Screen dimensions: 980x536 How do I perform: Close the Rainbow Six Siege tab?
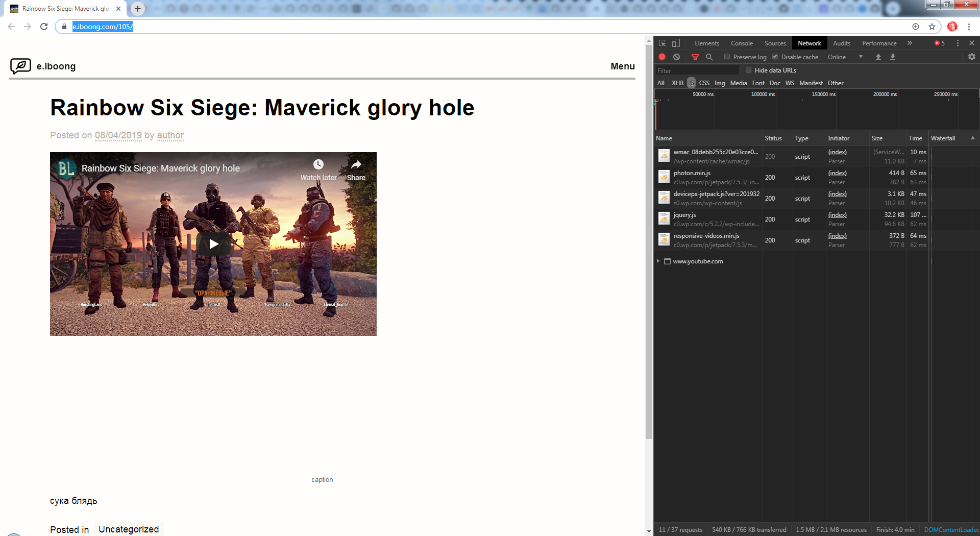118,9
